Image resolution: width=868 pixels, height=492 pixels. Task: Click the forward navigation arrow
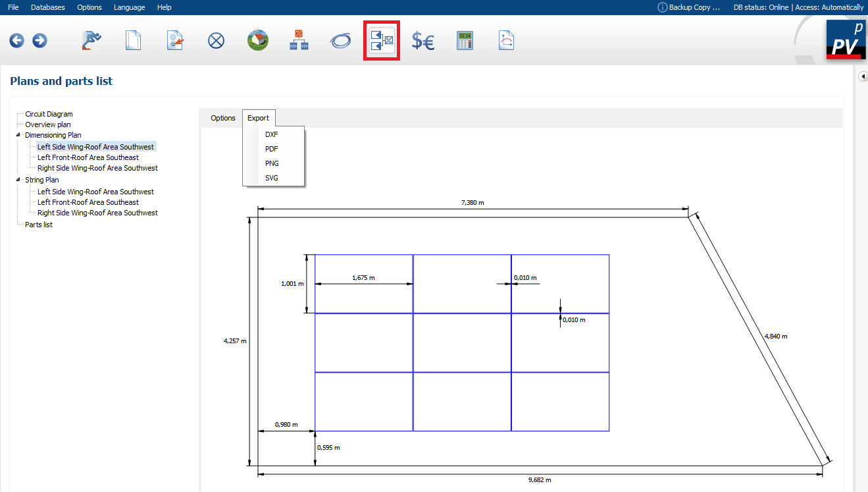[39, 41]
